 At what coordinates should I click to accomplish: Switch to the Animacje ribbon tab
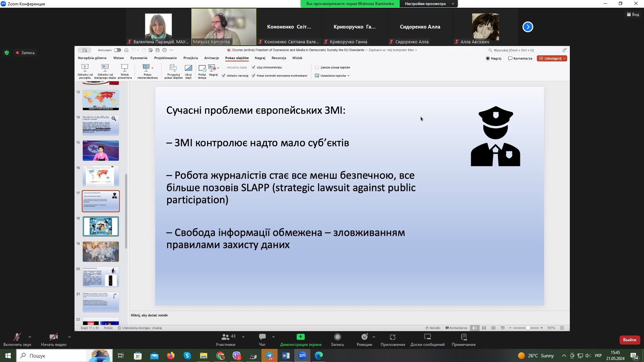click(211, 58)
